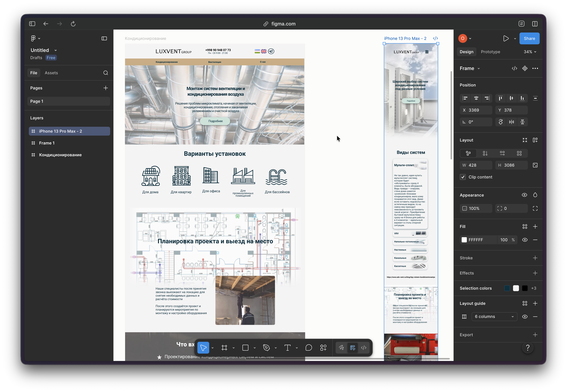Switch to Dev Mode in toolbar
This screenshot has height=392, width=567.
coord(364,347)
